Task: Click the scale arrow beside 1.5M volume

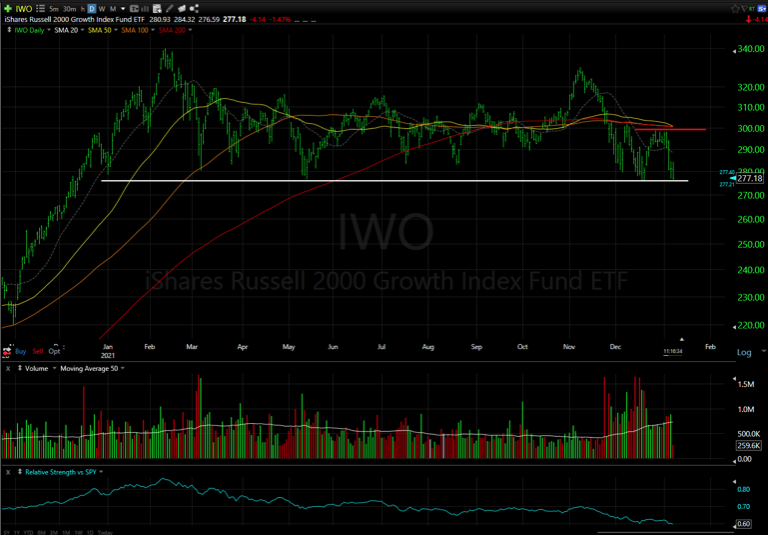Action: pos(734,379)
